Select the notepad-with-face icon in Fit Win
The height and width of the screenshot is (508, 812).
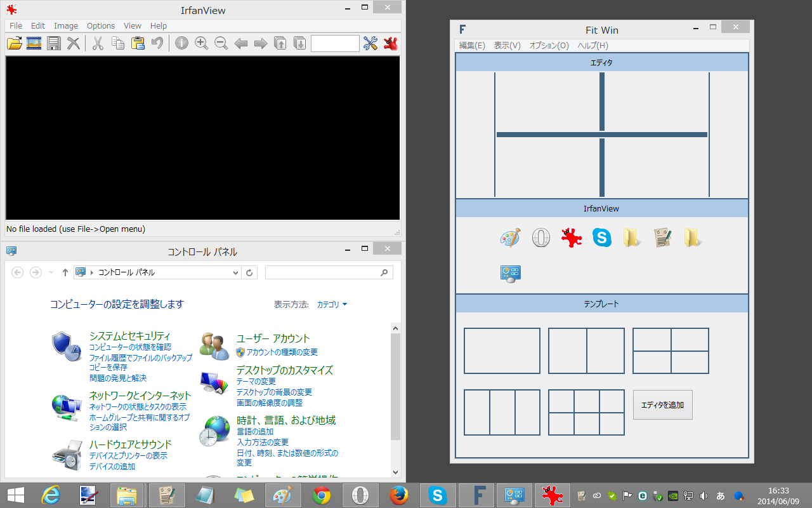click(x=663, y=238)
